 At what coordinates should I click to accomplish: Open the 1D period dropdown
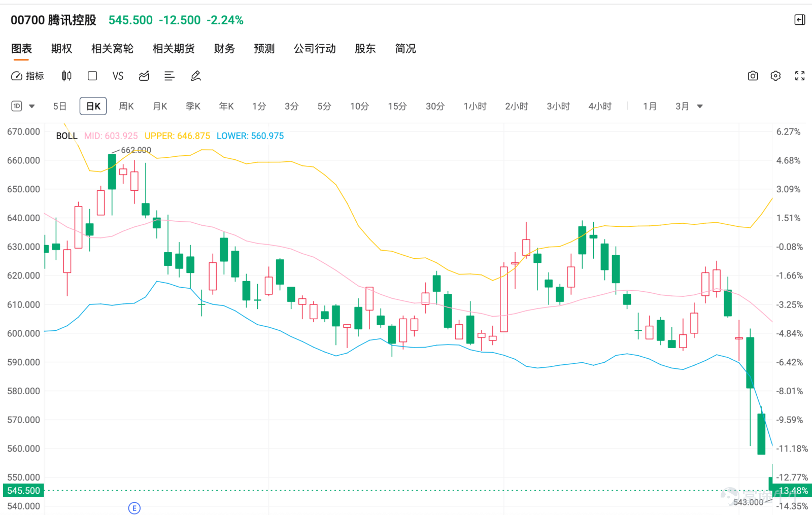pos(23,106)
